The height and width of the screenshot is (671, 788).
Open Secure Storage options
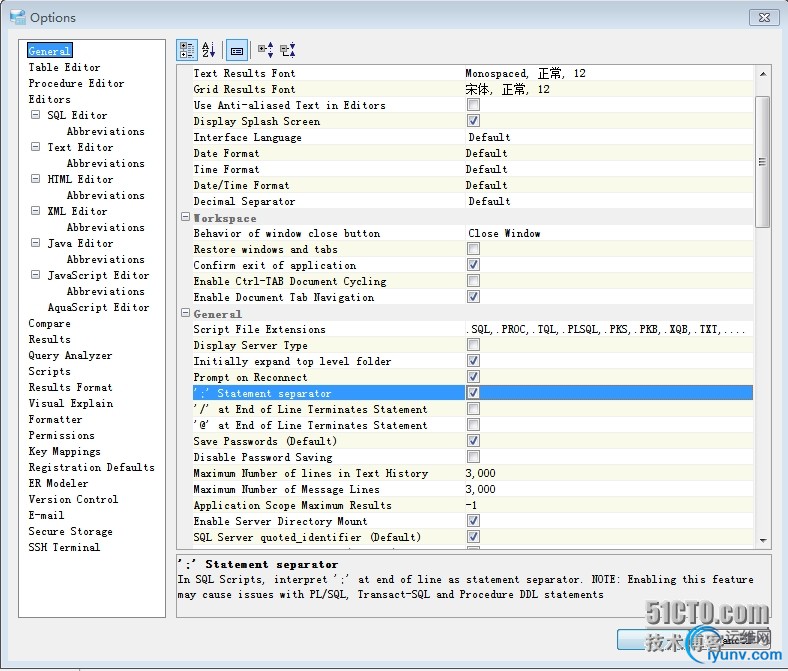click(70, 531)
